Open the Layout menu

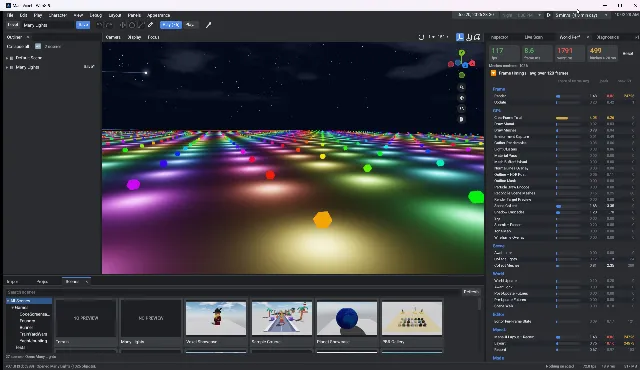tap(115, 15)
